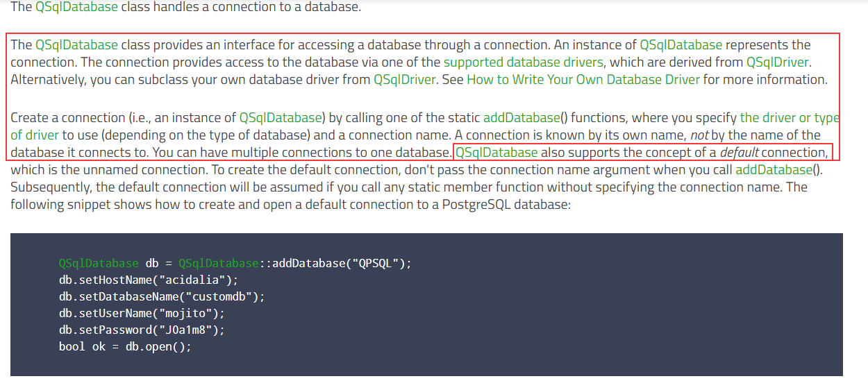Click the italic word 'default' in the paragraph

coord(738,153)
